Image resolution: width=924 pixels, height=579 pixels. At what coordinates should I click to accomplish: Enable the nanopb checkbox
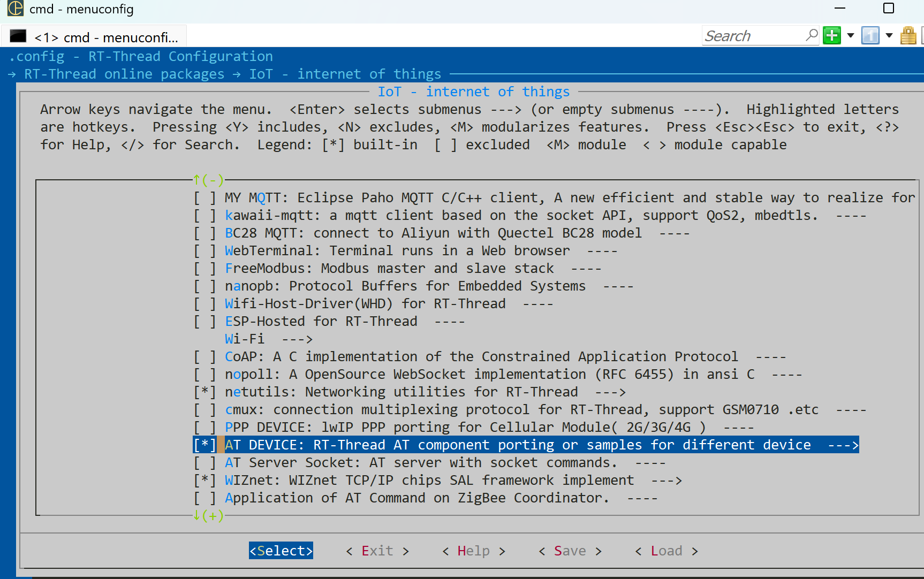coord(205,286)
